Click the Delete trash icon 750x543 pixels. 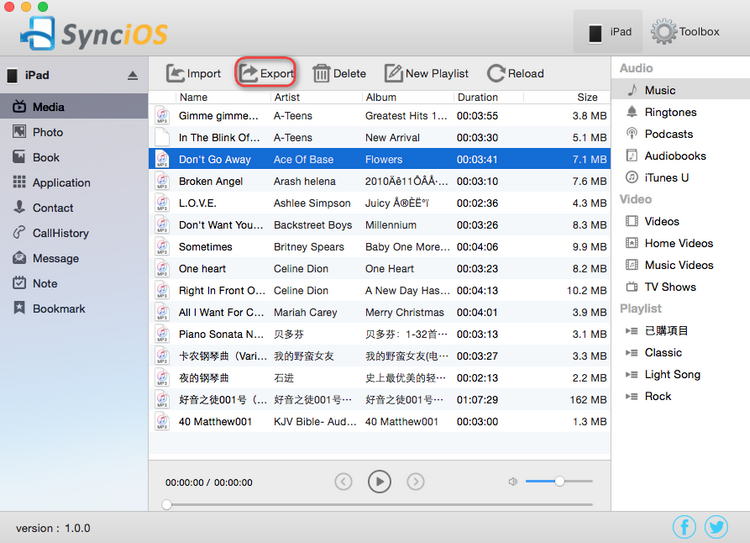(321, 74)
